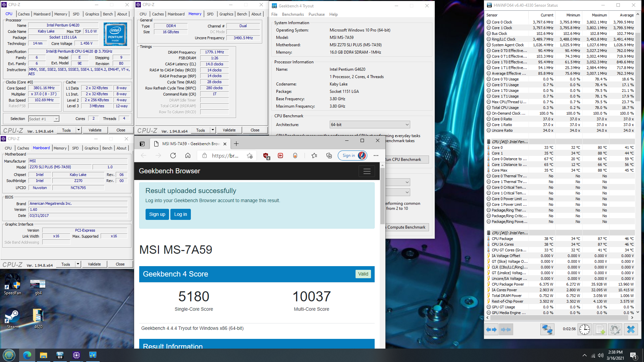Go to Edge home page
This screenshot has height=362, width=644.
pyautogui.click(x=188, y=156)
